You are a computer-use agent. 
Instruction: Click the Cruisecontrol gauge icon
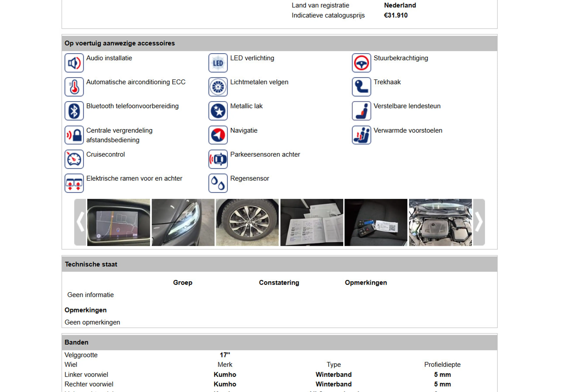(x=74, y=159)
